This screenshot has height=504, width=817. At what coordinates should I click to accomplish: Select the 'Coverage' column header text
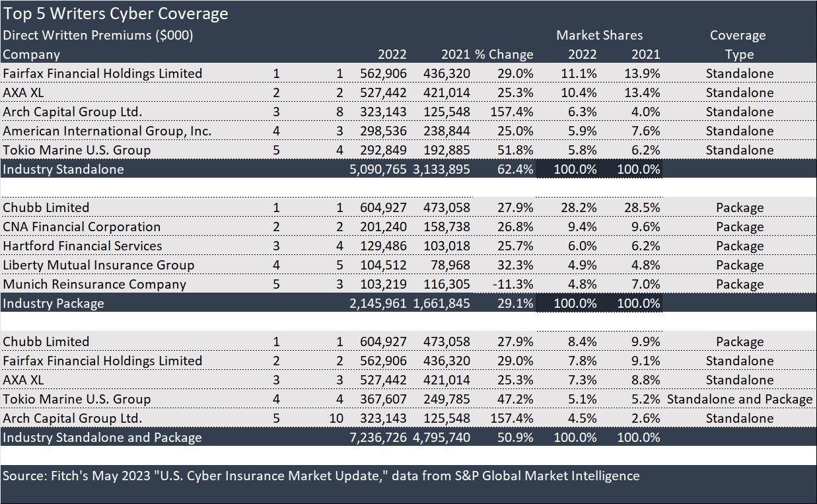pos(738,36)
